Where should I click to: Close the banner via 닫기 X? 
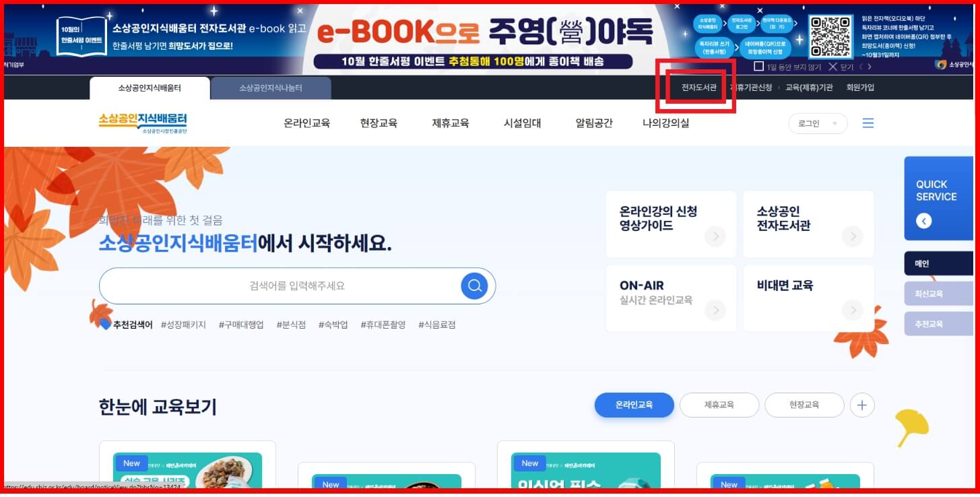[x=841, y=67]
